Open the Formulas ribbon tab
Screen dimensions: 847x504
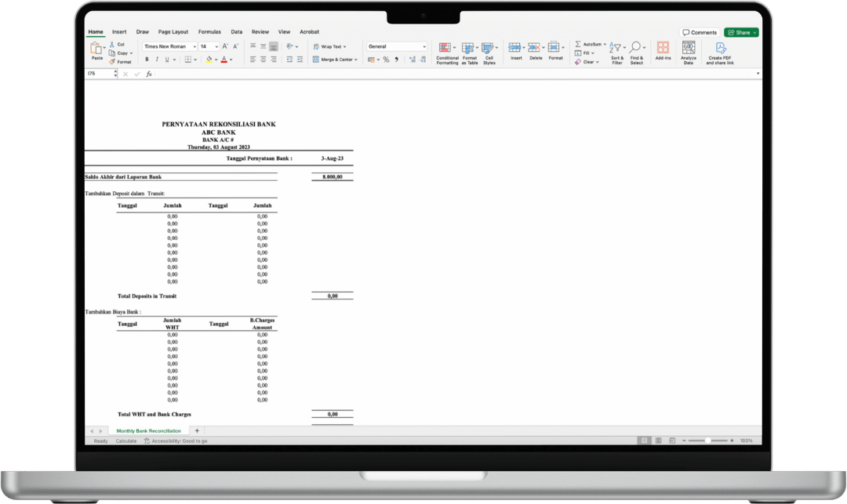(x=209, y=32)
